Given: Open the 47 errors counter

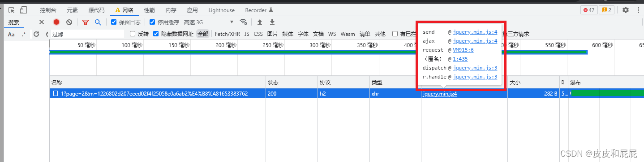Looking at the screenshot, I should [x=589, y=10].
